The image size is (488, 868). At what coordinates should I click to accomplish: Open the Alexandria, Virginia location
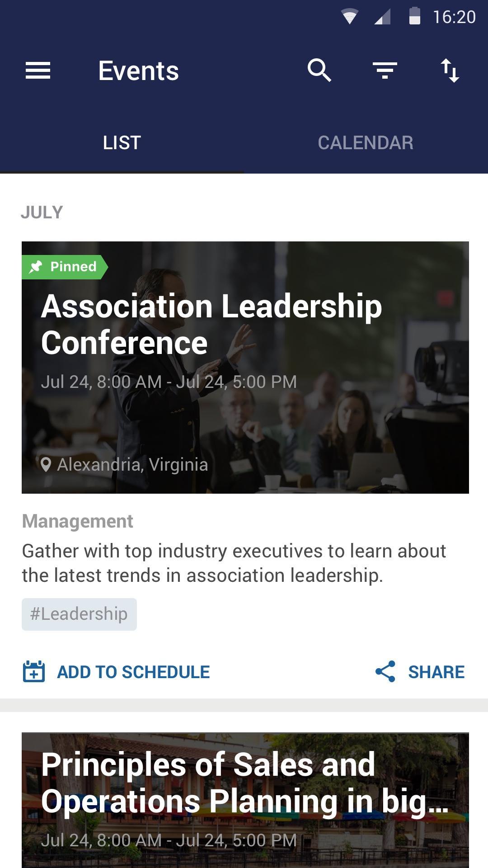click(132, 465)
